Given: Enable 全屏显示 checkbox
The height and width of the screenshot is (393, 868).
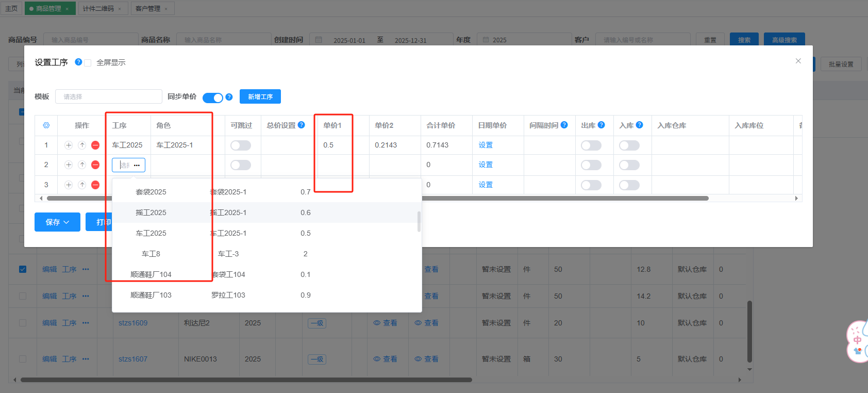Looking at the screenshot, I should (88, 63).
